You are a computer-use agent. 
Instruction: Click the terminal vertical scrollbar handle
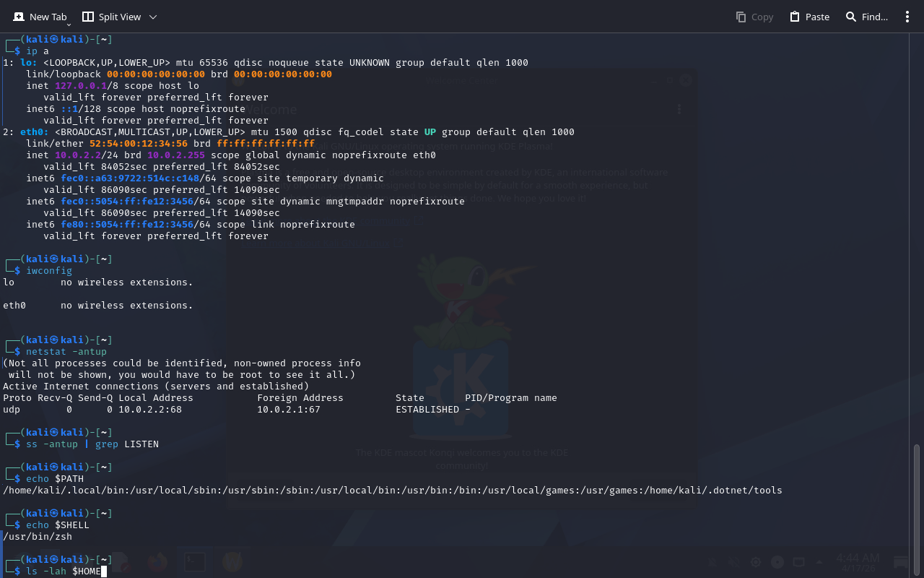tap(917, 506)
